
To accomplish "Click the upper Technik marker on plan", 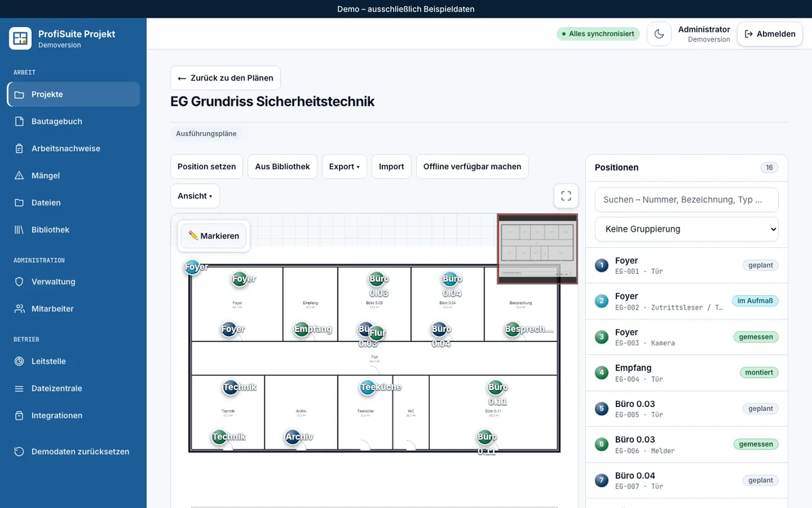I will pyautogui.click(x=231, y=387).
